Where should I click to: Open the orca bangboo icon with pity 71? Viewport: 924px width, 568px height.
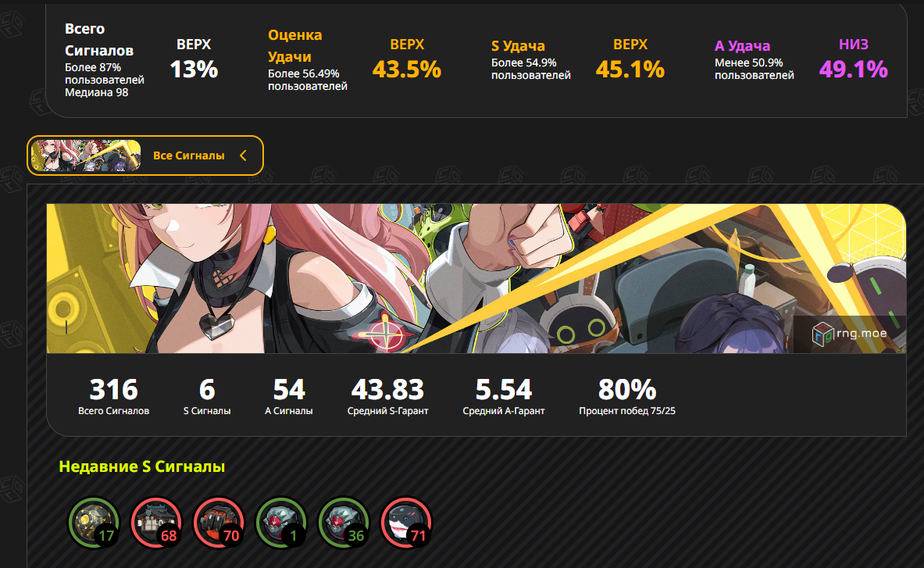point(407,523)
